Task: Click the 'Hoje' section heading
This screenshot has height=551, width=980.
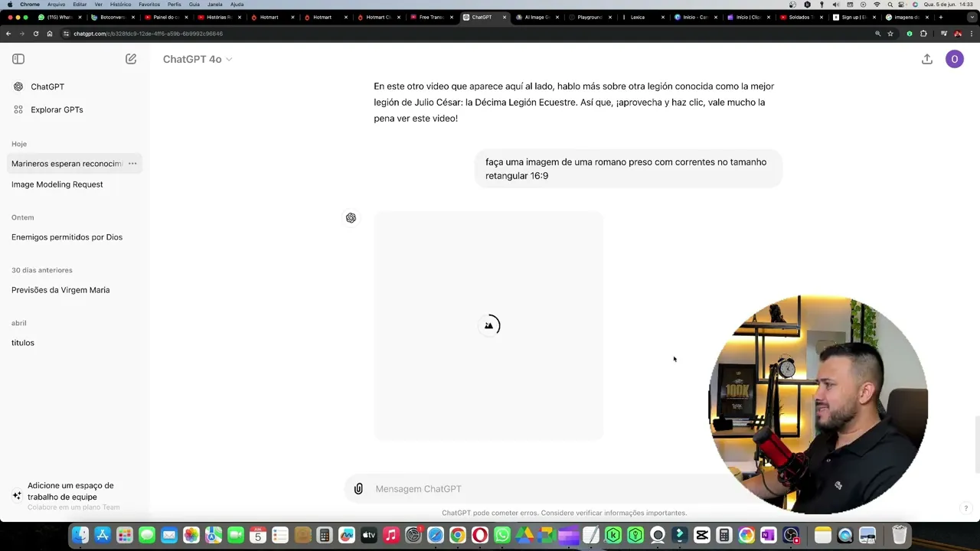Action: tap(19, 144)
